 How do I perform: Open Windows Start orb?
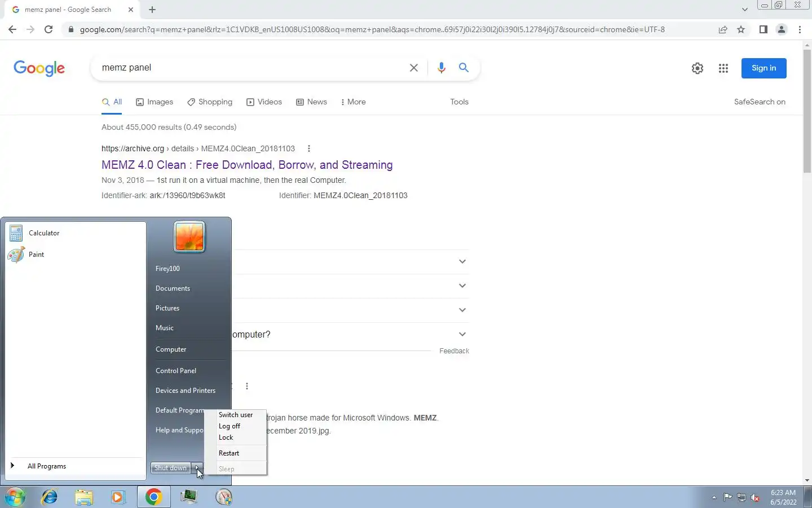pos(15,497)
